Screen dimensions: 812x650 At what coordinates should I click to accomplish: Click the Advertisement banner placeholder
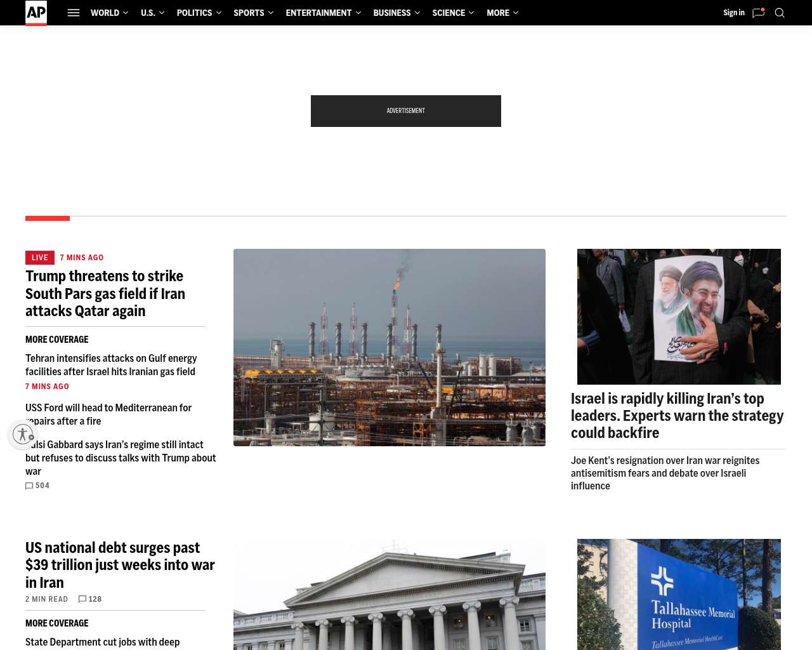(x=406, y=111)
